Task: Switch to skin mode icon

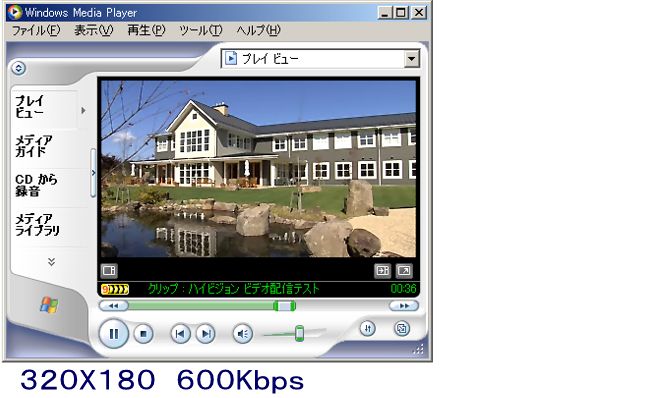Action: pos(402,328)
